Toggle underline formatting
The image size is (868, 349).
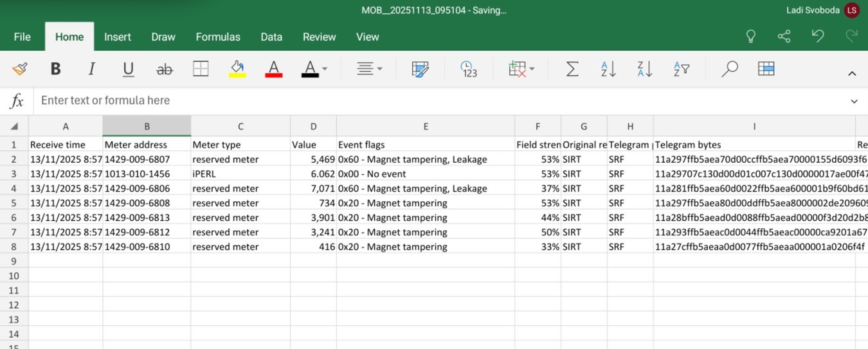tap(128, 69)
